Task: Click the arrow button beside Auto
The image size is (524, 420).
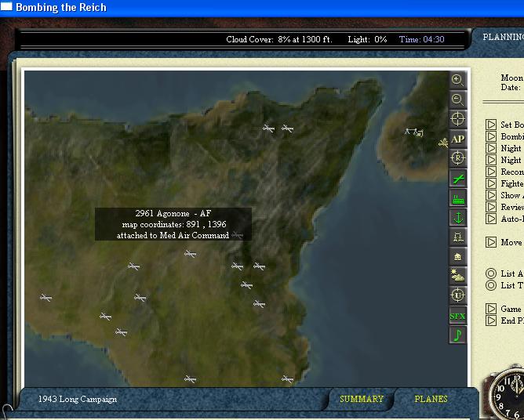Action: (491, 219)
